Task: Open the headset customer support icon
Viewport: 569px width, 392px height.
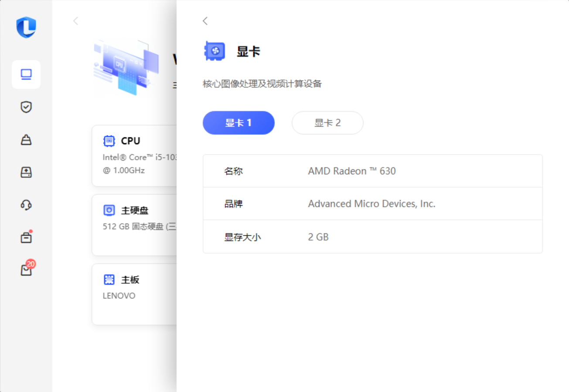Action: pyautogui.click(x=26, y=205)
